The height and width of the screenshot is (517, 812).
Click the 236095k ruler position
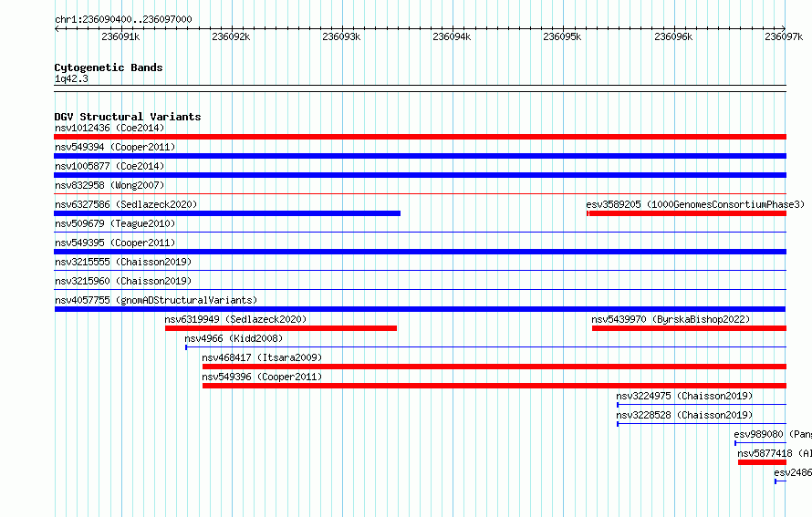coord(562,36)
